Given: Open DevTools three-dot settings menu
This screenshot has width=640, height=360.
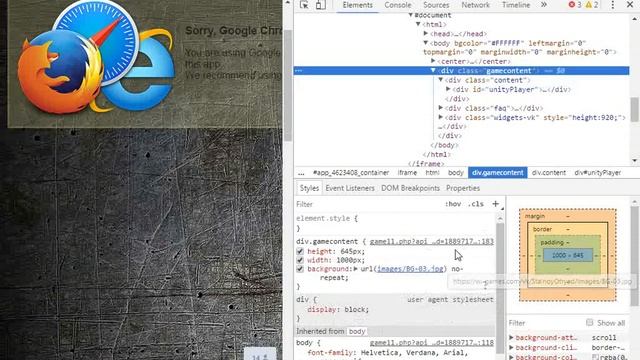Looking at the screenshot, I should (x=613, y=5).
